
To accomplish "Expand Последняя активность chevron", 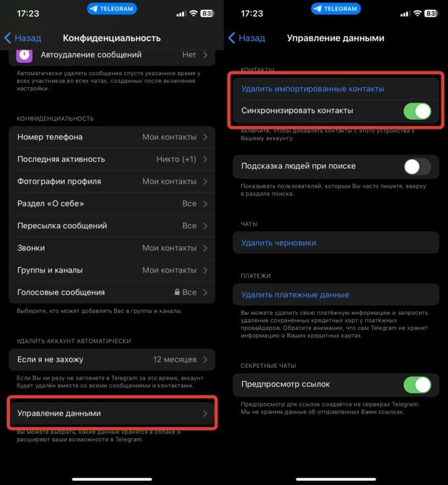I will [205, 159].
